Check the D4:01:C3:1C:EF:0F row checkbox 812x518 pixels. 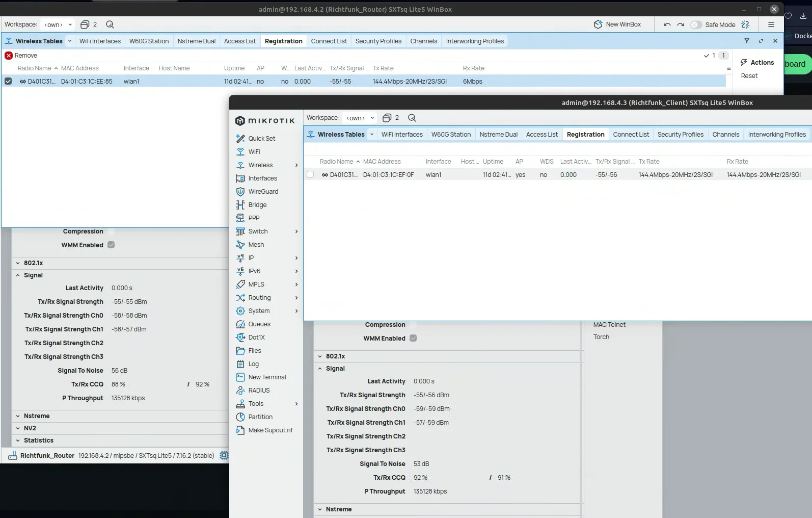[310, 174]
